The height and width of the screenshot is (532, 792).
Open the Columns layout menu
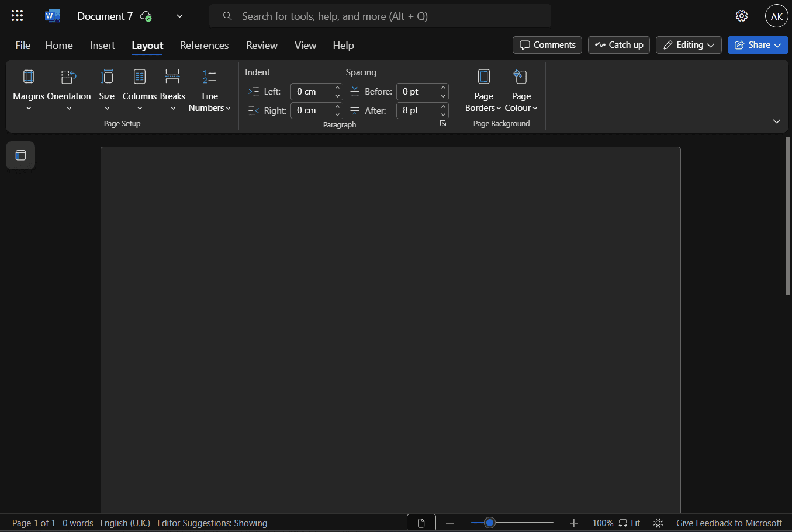tap(140, 89)
